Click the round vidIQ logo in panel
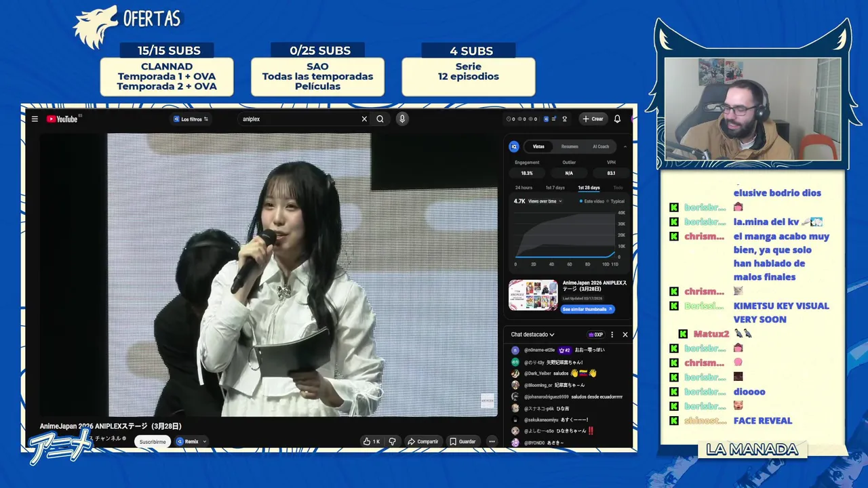 514,146
